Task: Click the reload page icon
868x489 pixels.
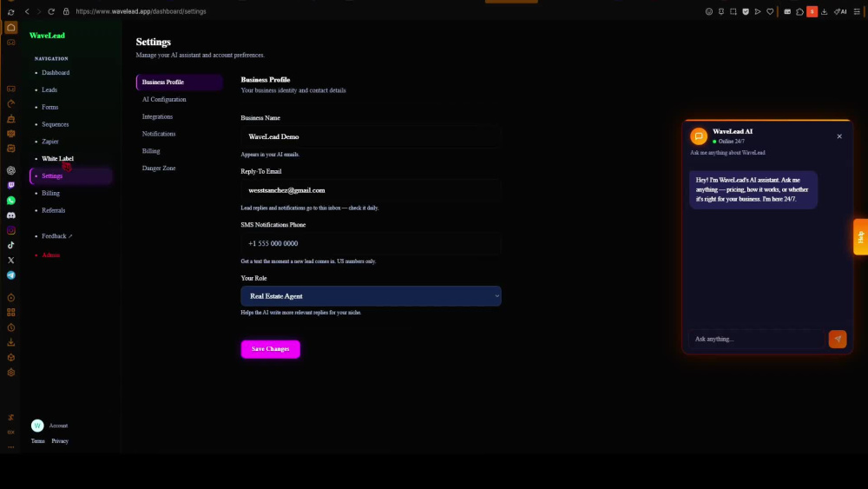Action: pos(51,11)
